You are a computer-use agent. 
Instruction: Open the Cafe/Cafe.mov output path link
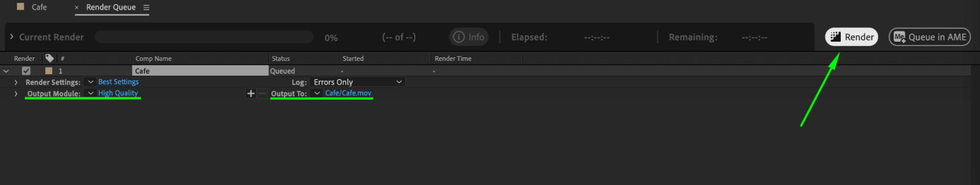[x=348, y=93]
